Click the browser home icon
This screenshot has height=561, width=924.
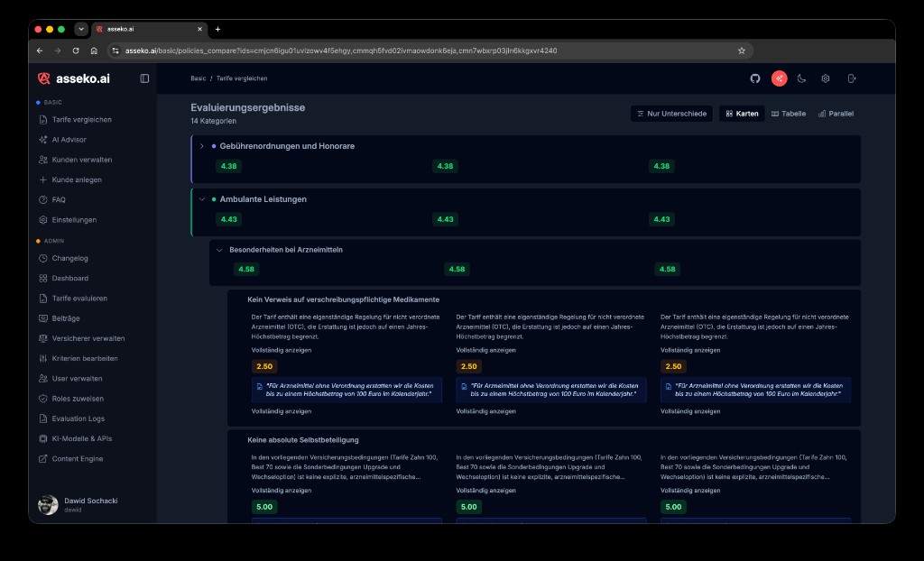(94, 51)
